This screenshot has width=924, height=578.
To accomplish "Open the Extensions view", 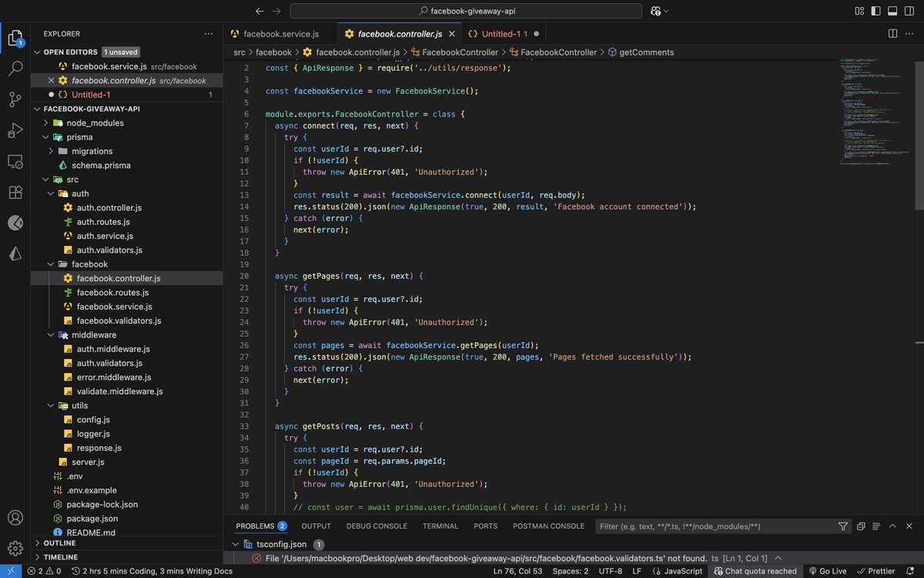I will (15, 192).
